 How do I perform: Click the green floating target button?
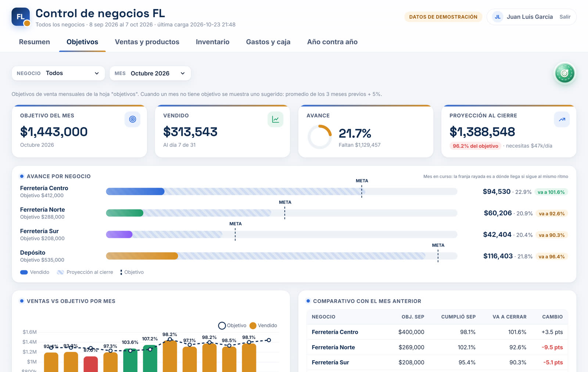click(x=564, y=73)
